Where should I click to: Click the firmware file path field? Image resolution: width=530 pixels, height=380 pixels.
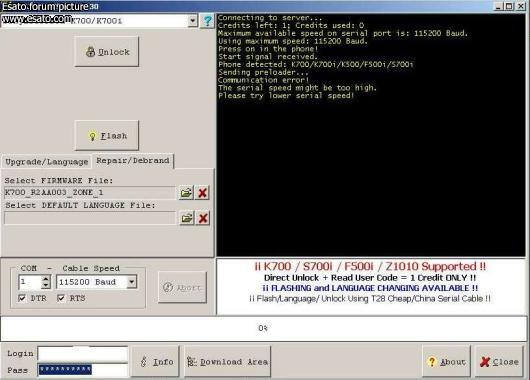(x=90, y=193)
